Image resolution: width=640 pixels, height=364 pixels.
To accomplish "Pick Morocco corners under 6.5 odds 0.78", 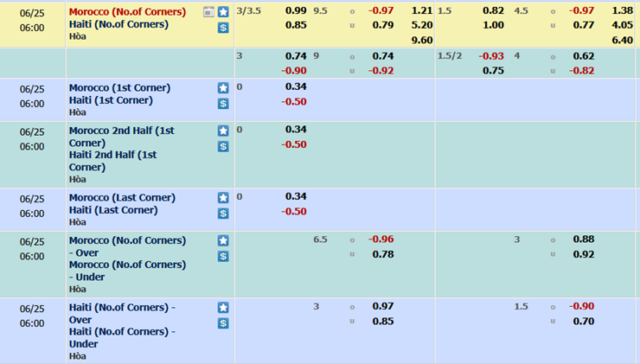I will point(383,254).
